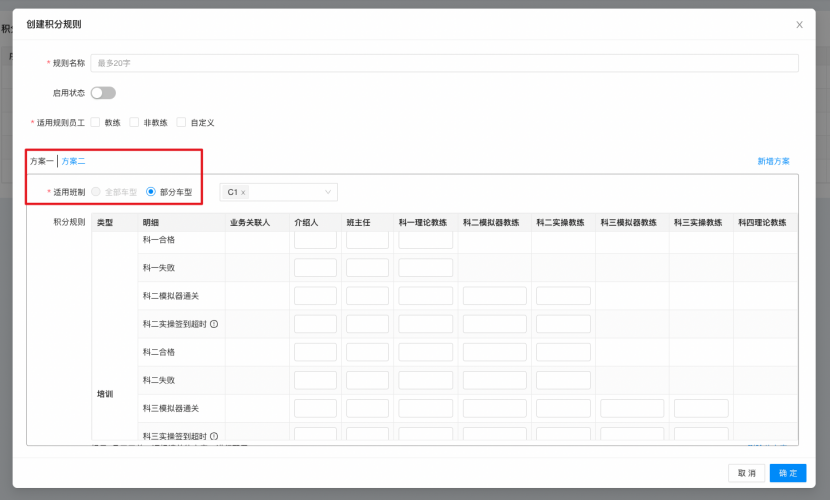
Task: Click 科三模拟器教练 input in 科三模拟器通关 row
Action: pyautogui.click(x=632, y=408)
